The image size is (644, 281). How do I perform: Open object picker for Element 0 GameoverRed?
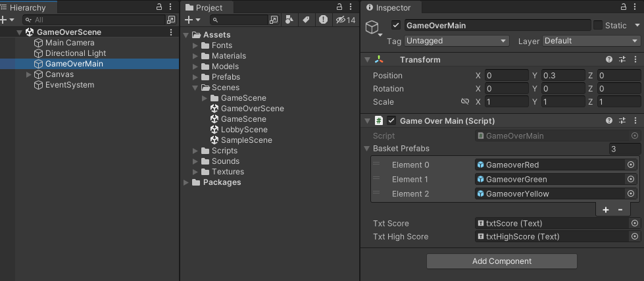(631, 165)
